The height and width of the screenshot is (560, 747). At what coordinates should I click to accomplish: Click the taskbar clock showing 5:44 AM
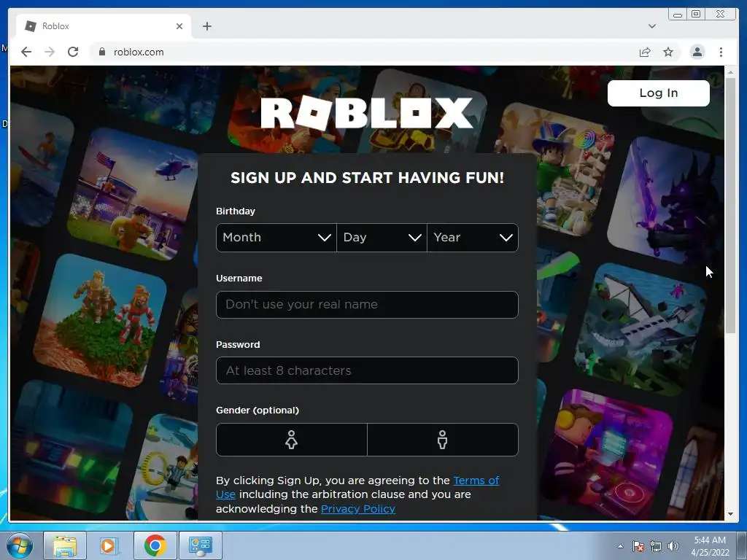(710, 546)
